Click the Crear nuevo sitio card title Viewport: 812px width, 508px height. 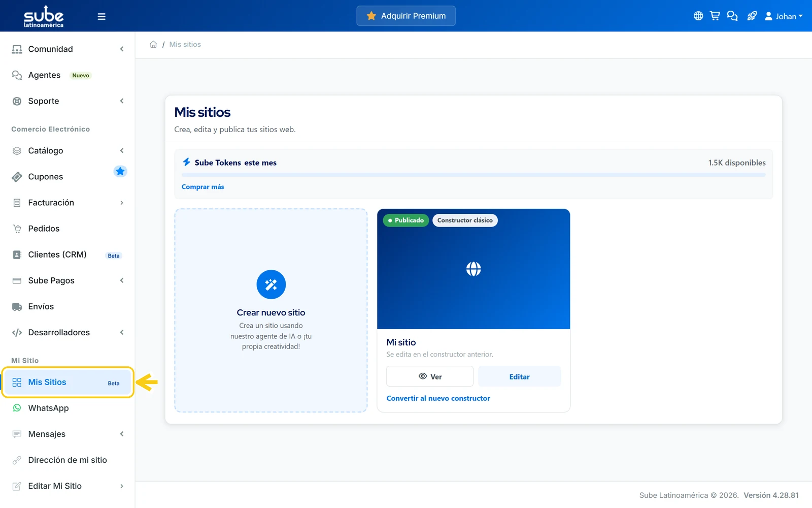[271, 312]
